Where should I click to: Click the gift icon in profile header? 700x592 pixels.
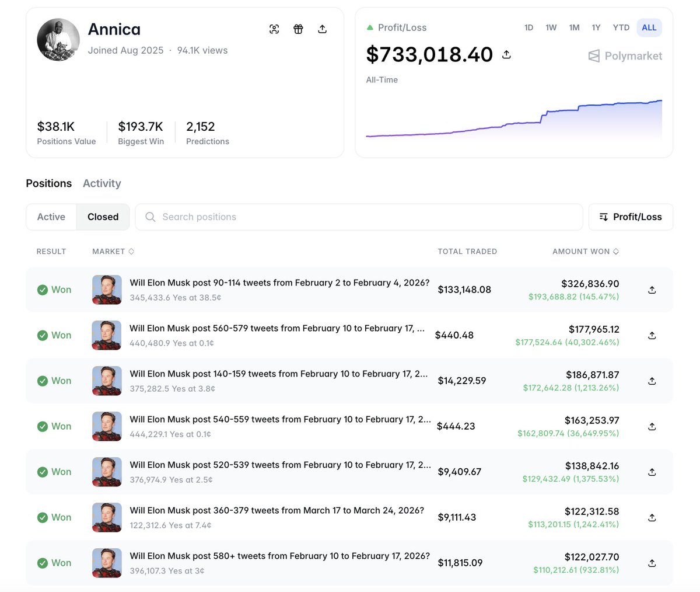click(298, 29)
